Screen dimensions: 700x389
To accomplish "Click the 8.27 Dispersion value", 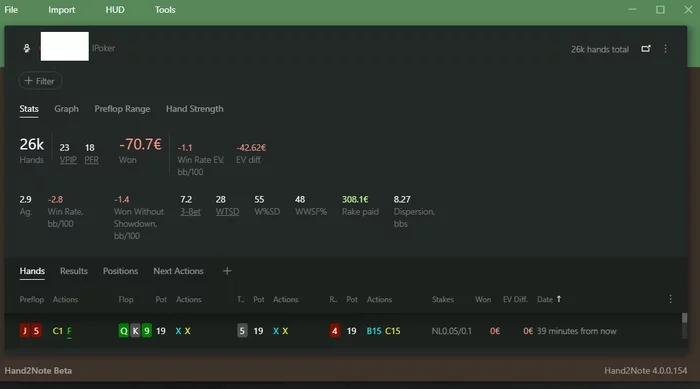I will 402,199.
